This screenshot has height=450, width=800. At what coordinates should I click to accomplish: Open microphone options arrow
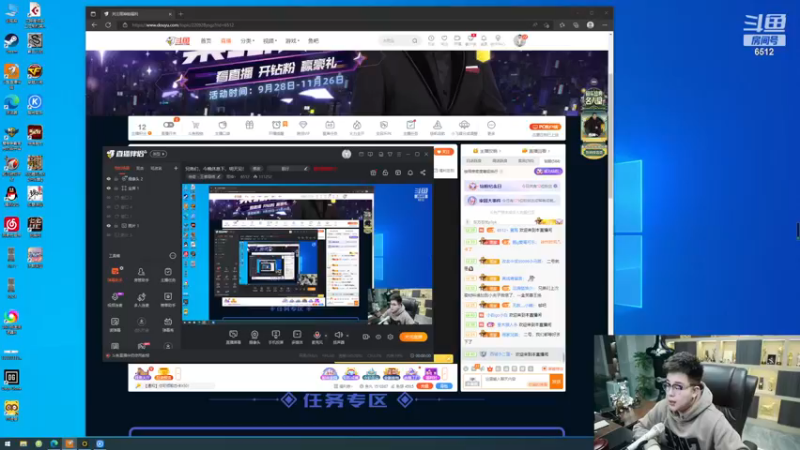326,336
